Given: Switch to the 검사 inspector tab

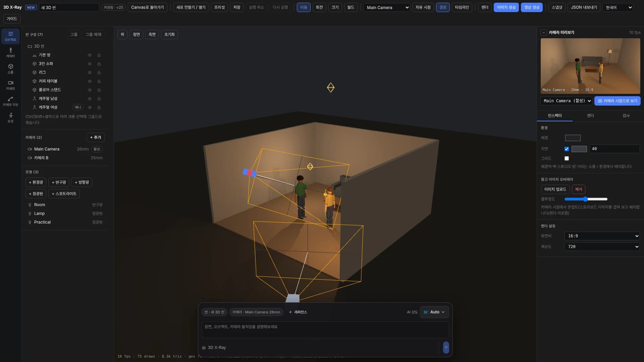Looking at the screenshot, I should [626, 116].
